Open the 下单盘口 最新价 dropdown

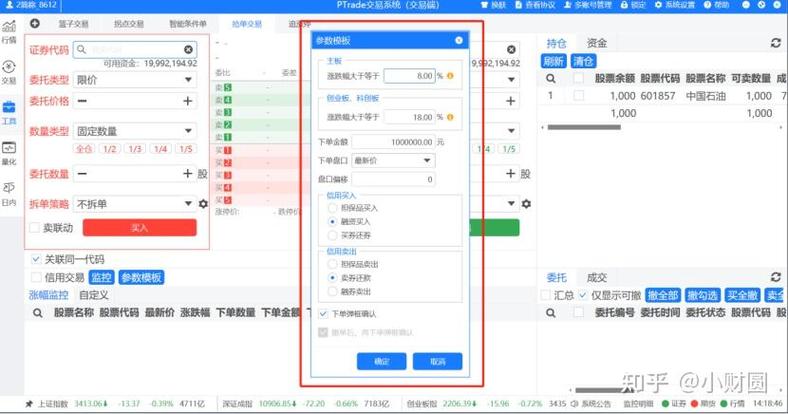[393, 160]
